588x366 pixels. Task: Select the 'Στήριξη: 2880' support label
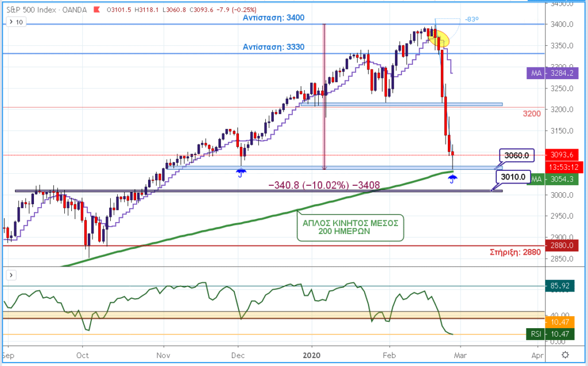tap(515, 252)
